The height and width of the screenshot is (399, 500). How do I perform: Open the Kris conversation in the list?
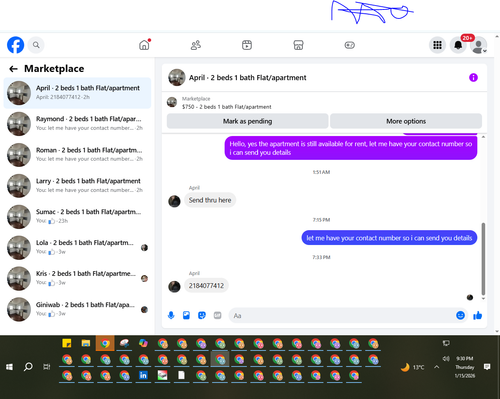[x=77, y=278]
